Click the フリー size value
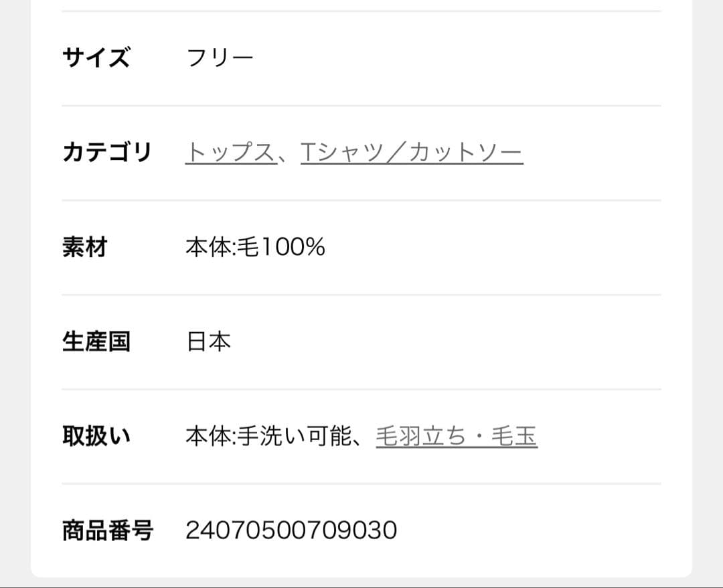Image resolution: width=723 pixels, height=588 pixels. click(x=221, y=58)
